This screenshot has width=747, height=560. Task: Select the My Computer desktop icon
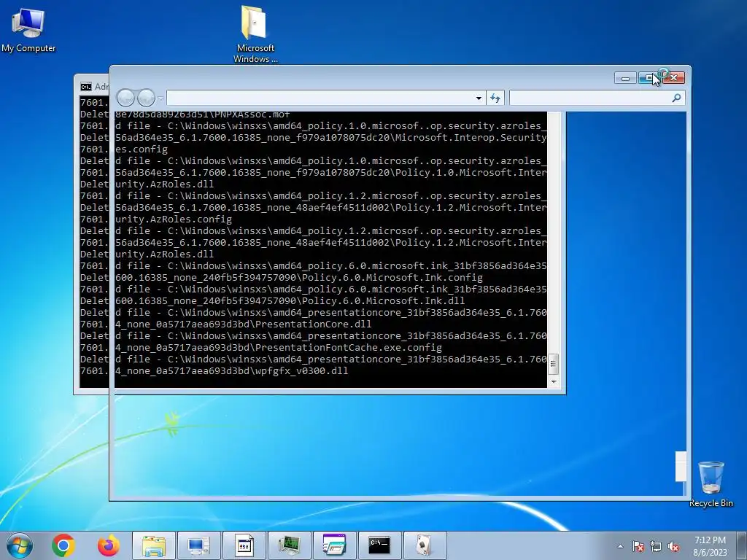pyautogui.click(x=28, y=28)
